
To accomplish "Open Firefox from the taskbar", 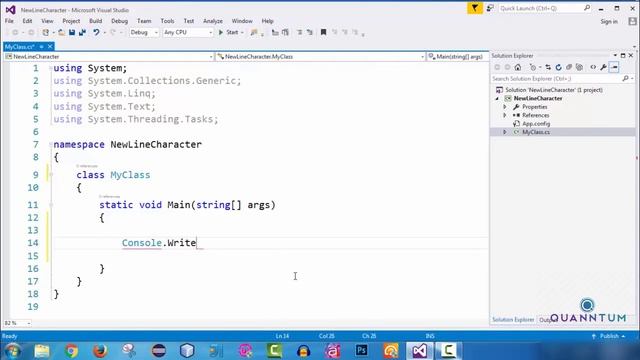I will coord(100,351).
